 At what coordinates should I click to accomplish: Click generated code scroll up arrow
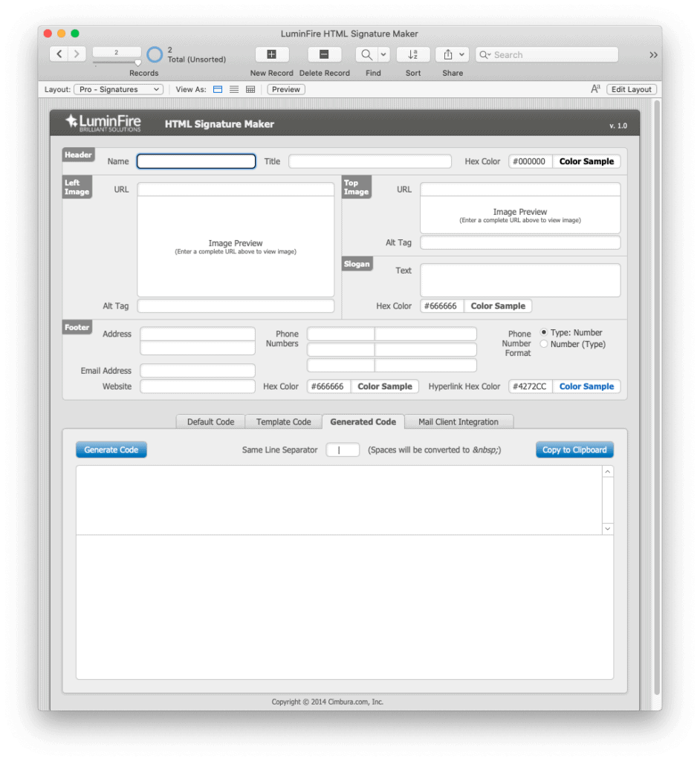click(607, 471)
